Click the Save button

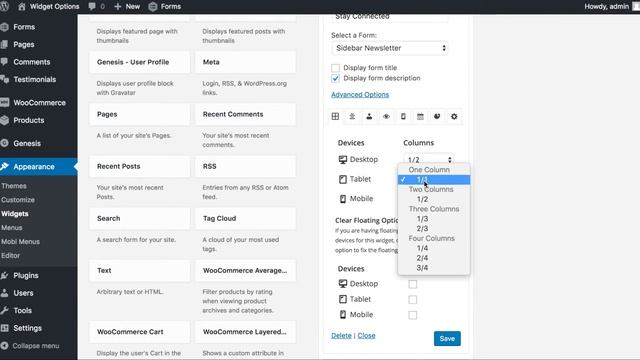pyautogui.click(x=447, y=338)
